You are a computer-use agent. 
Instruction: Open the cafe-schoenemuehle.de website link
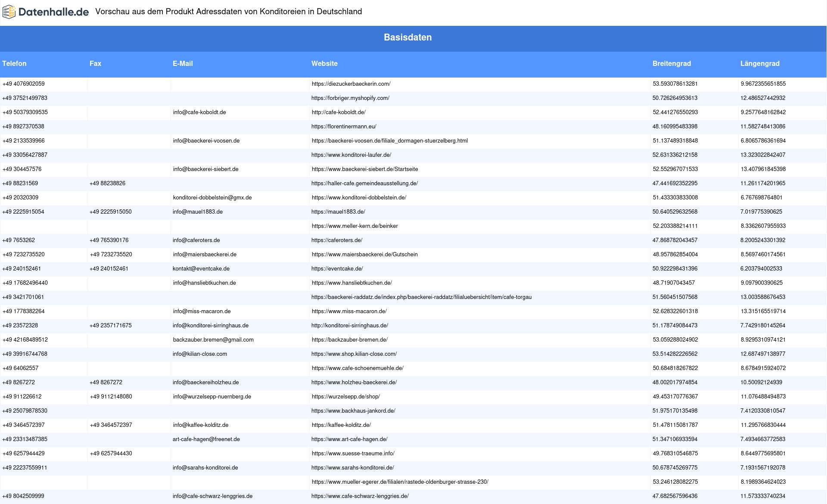pyautogui.click(x=358, y=368)
